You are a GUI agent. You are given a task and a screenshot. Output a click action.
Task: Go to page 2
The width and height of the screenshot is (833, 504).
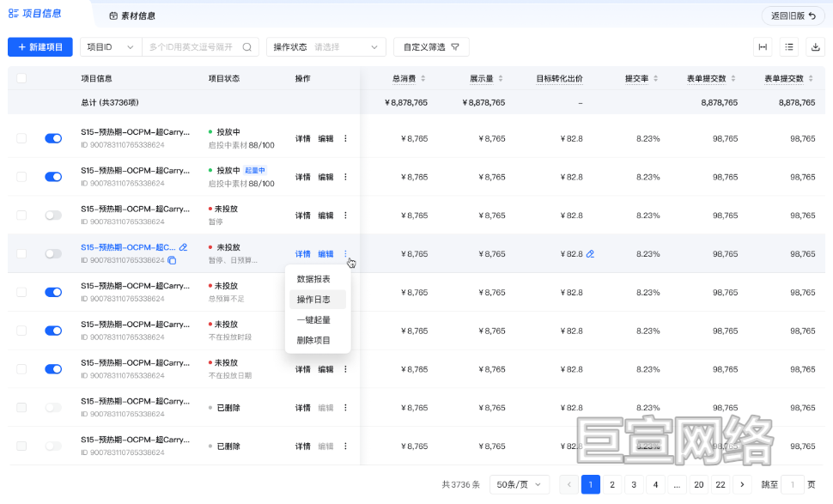(612, 484)
